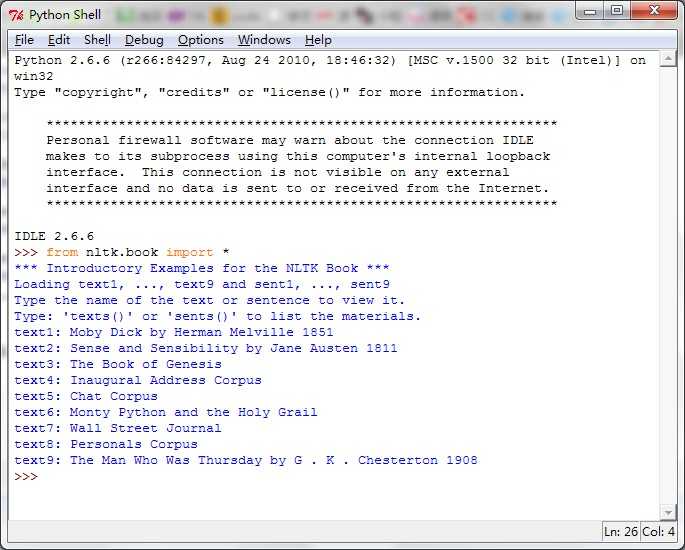
Task: Click the scrollbar up arrow
Action: (x=668, y=59)
